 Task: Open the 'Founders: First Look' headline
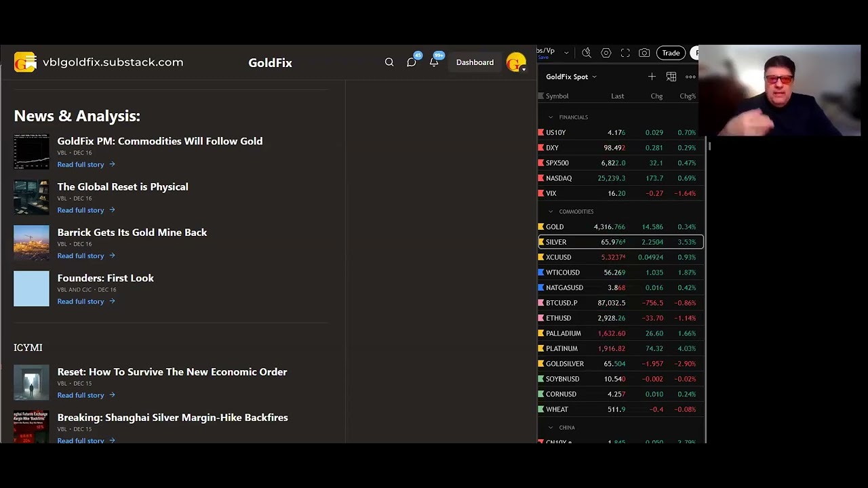tap(106, 278)
